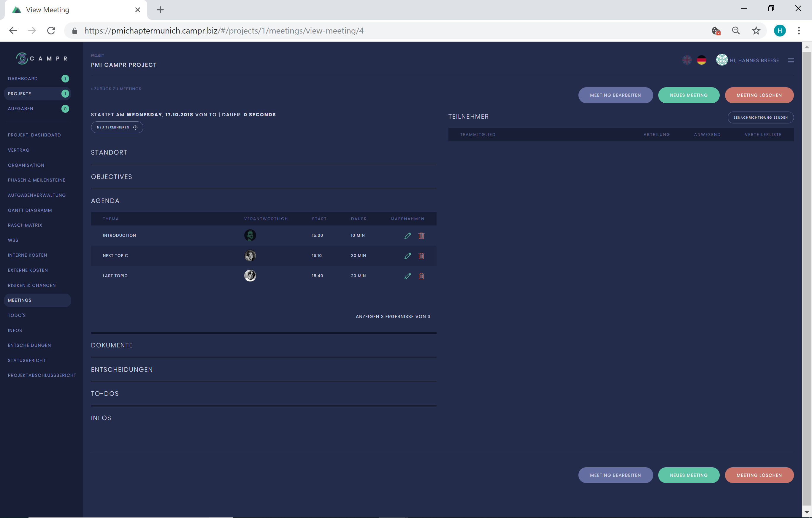Reload the page in the browser
812x518 pixels.
click(x=51, y=31)
